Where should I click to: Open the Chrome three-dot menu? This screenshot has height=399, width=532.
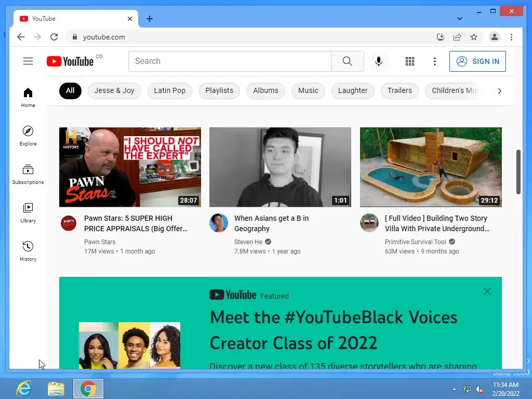click(511, 37)
